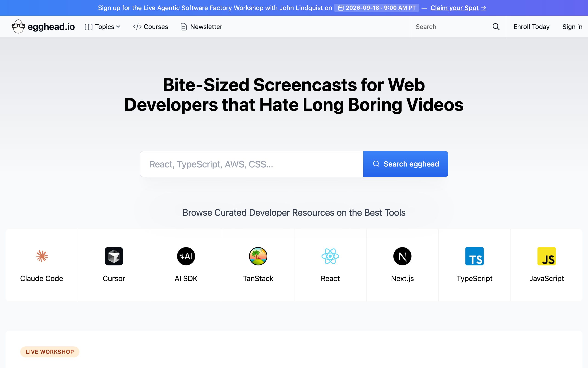Click the TypeScript label text
Viewport: 588px width, 368px height.
474,279
